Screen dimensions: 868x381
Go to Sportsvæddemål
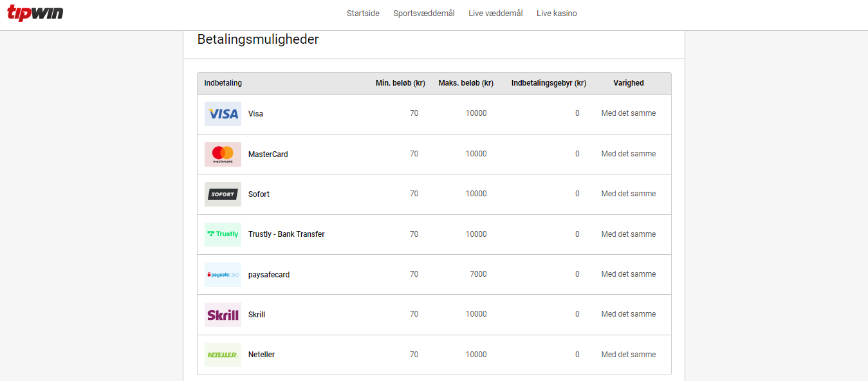click(424, 14)
